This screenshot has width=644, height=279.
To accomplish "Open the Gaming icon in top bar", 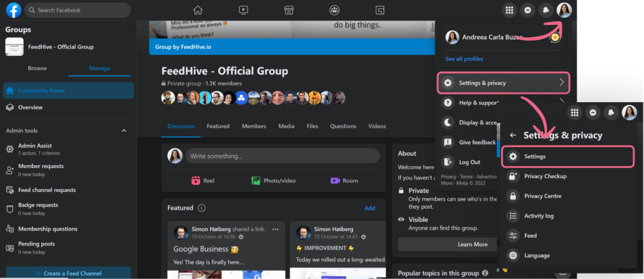I will point(380,10).
